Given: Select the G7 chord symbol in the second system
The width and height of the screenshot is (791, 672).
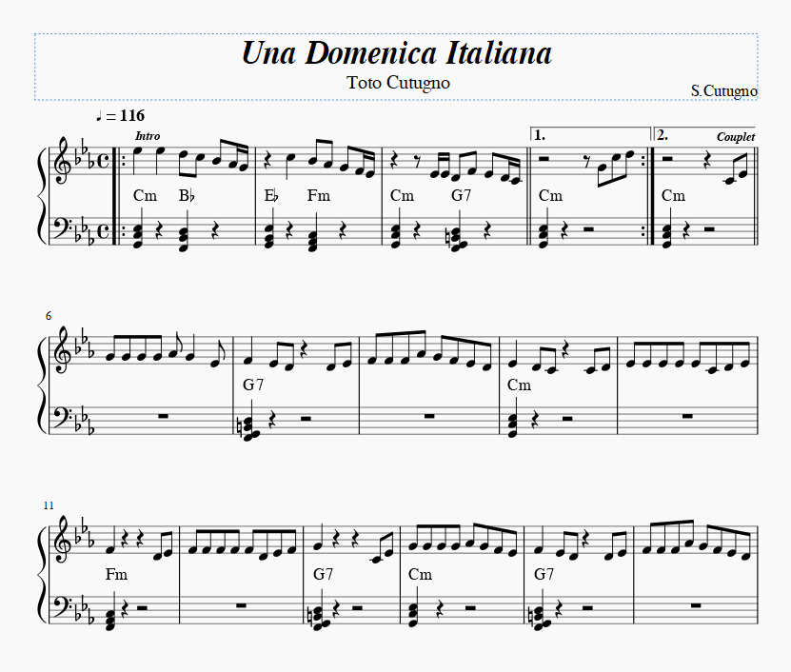Looking at the screenshot, I should point(252,386).
